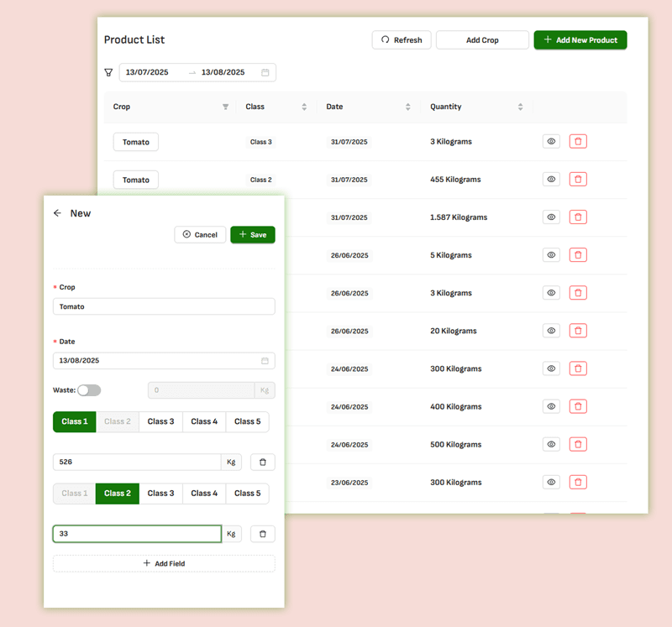This screenshot has height=627, width=672.
Task: Remove the 33 Kg class entry
Action: tap(262, 534)
